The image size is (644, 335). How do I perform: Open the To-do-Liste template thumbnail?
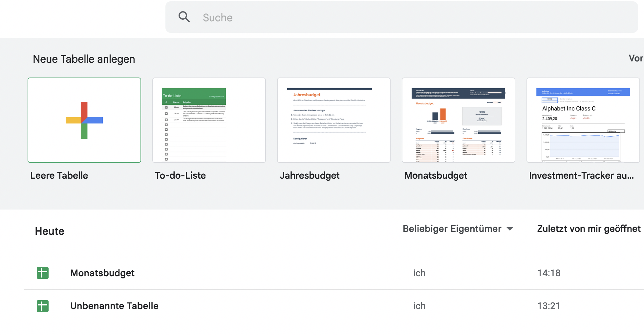(209, 120)
